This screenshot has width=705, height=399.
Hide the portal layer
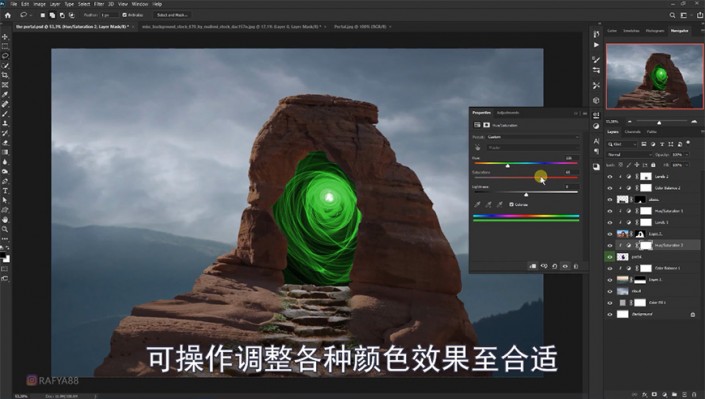pyautogui.click(x=610, y=257)
